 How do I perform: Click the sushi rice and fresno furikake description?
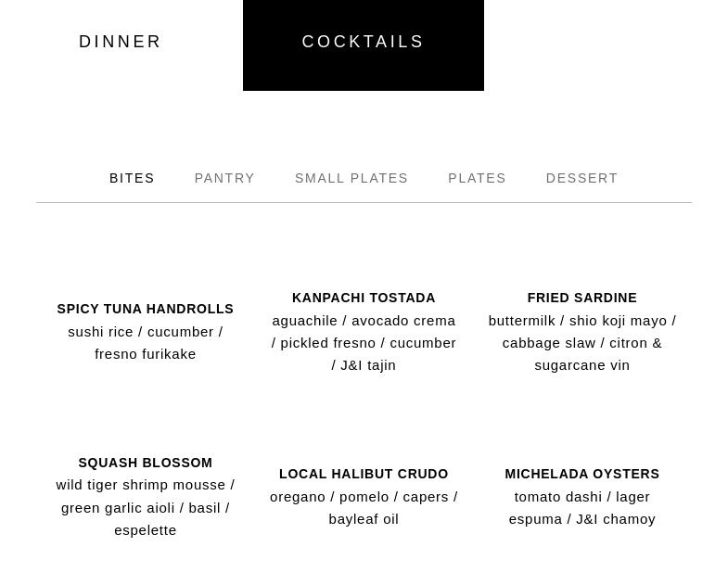146,342
